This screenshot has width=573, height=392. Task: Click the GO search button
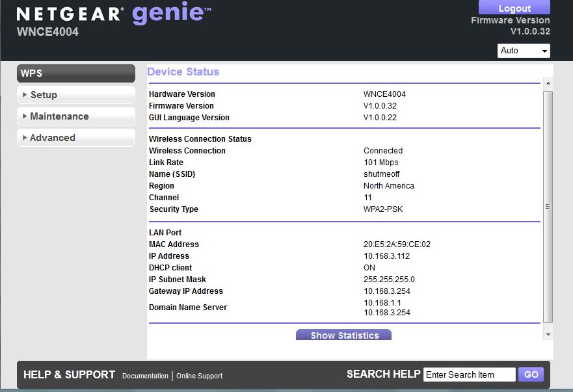click(531, 374)
